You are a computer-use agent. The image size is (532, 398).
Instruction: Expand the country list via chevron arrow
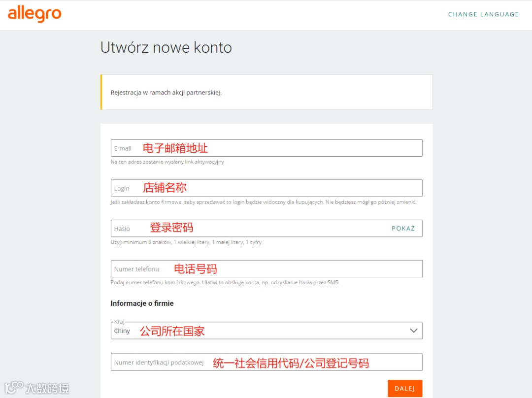(x=414, y=331)
